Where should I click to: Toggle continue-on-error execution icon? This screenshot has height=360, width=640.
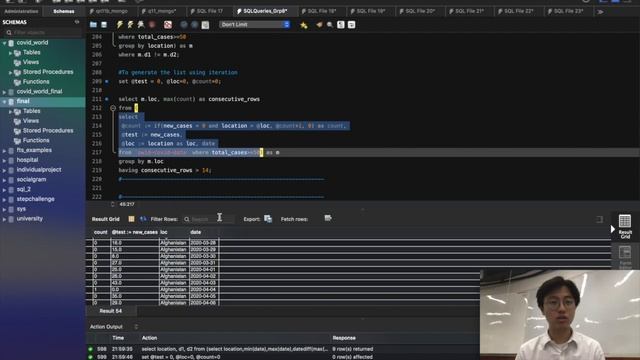click(x=168, y=25)
